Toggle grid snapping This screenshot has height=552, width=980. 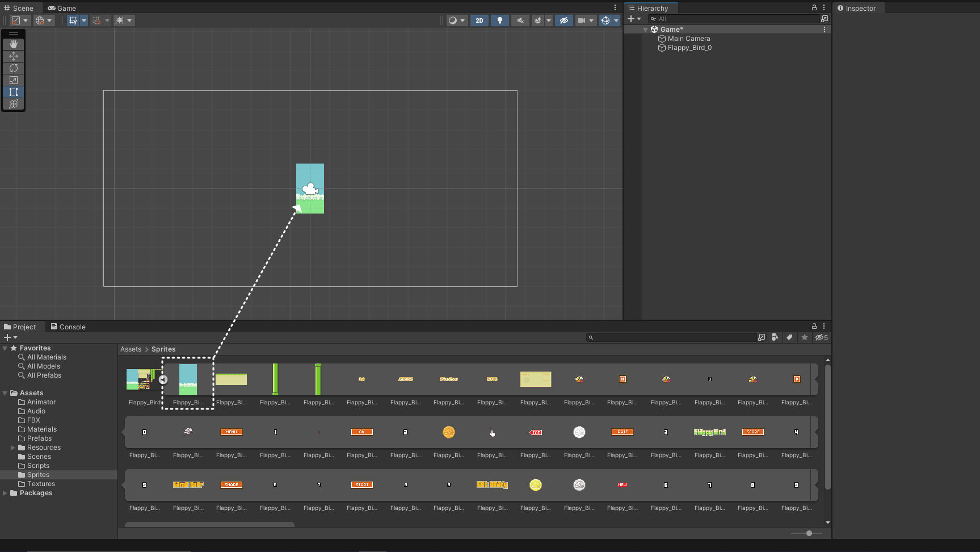click(x=96, y=20)
